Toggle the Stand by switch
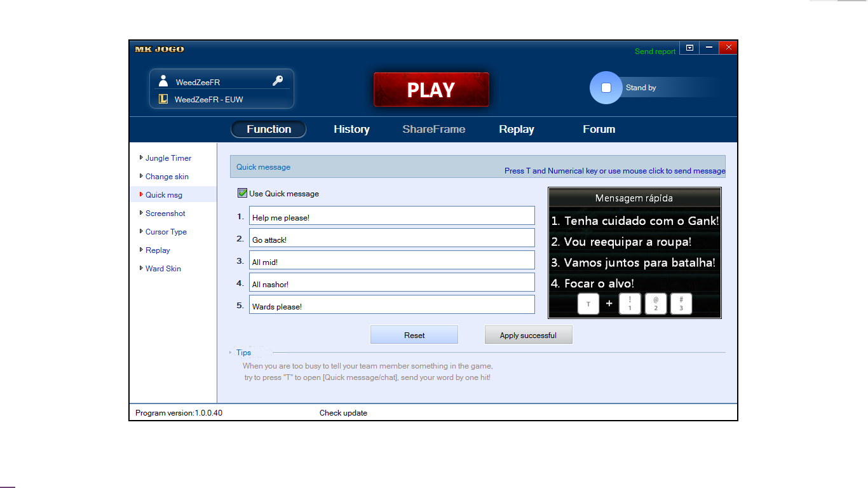The image size is (868, 488). tap(606, 88)
